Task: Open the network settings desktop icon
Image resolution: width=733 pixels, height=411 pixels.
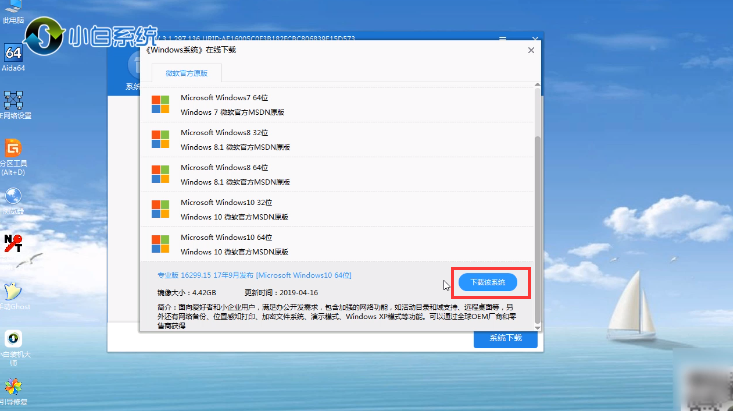Action: pos(14,100)
